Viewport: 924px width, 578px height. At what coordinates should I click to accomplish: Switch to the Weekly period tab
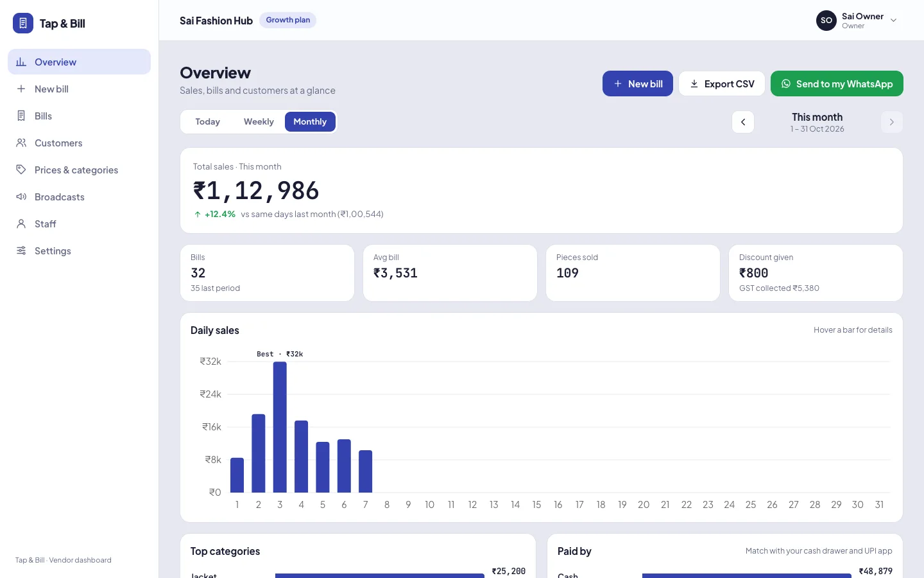point(259,121)
